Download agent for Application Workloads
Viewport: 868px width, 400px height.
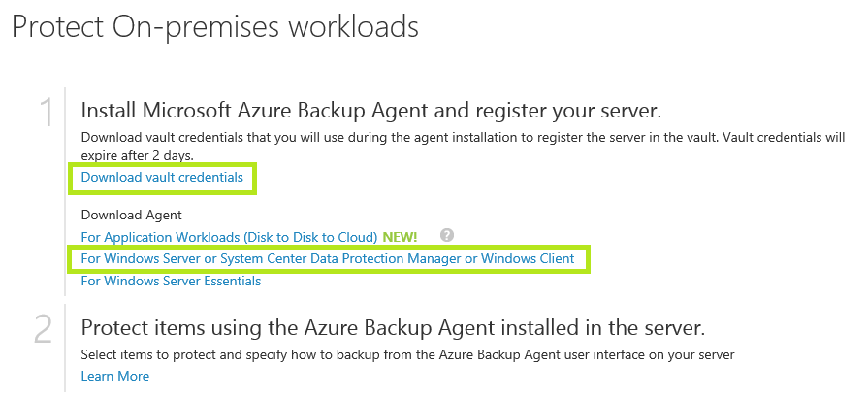[229, 237]
